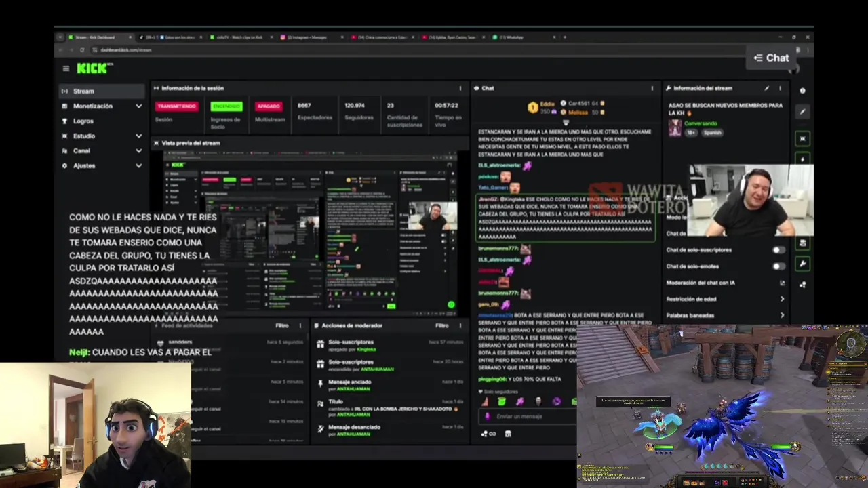868x488 pixels.
Task: Expand Estudio submenu chevron
Action: (138, 136)
